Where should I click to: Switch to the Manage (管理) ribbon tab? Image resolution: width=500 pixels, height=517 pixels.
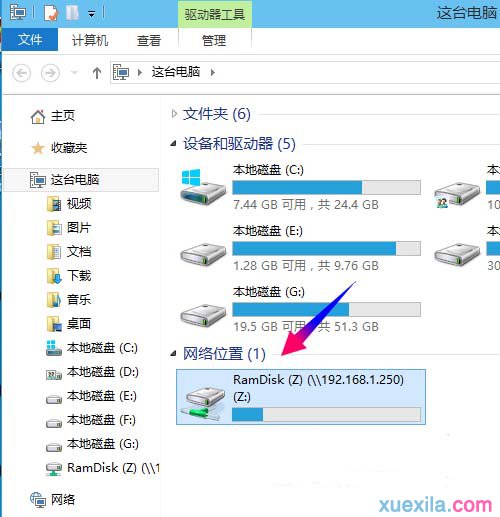coord(214,41)
